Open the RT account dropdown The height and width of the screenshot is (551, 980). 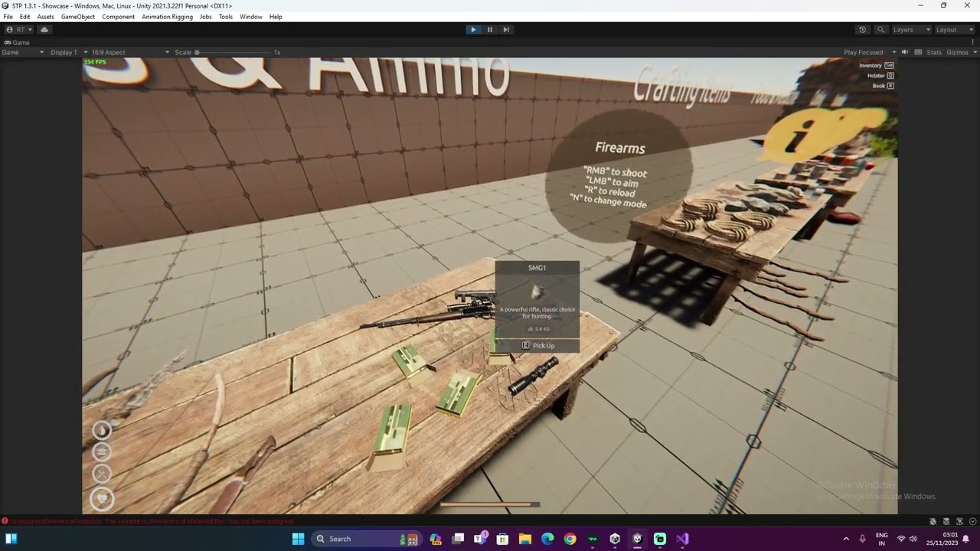(x=19, y=30)
